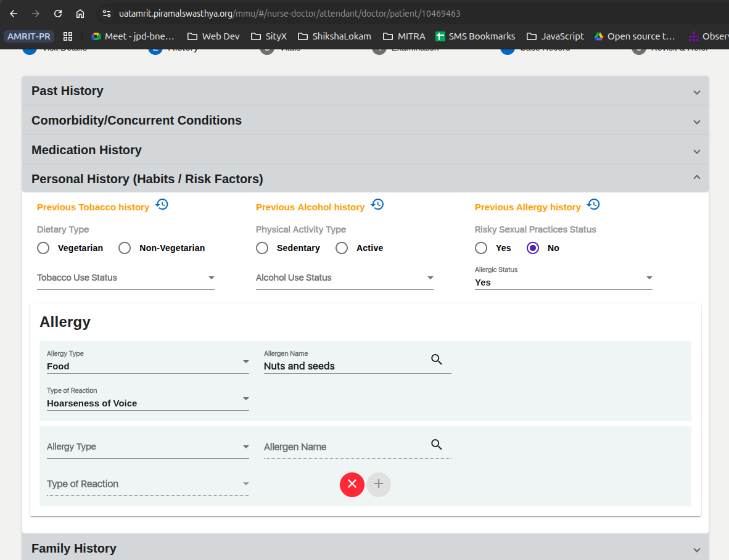Screen dimensions: 729x560
Task: Open SMS Bookmarks link in bookmarks bar
Action: pos(475,36)
